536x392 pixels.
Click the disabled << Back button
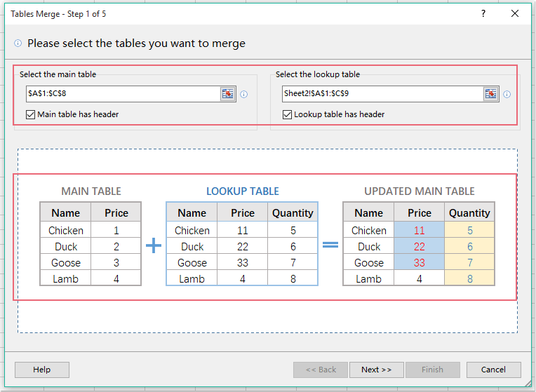coord(321,370)
